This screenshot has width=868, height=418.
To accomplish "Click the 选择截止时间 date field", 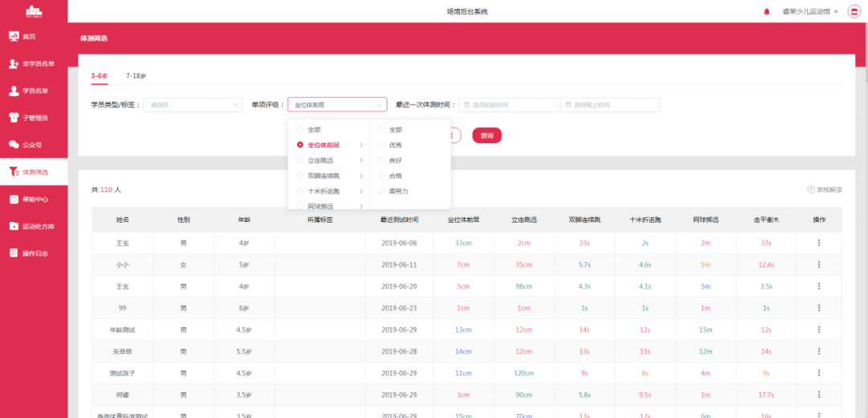I will tap(610, 104).
